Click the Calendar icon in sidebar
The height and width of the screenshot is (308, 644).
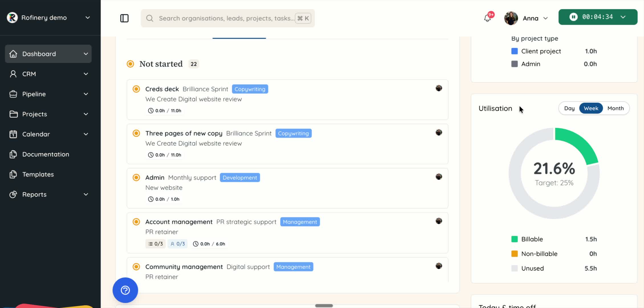(13, 134)
